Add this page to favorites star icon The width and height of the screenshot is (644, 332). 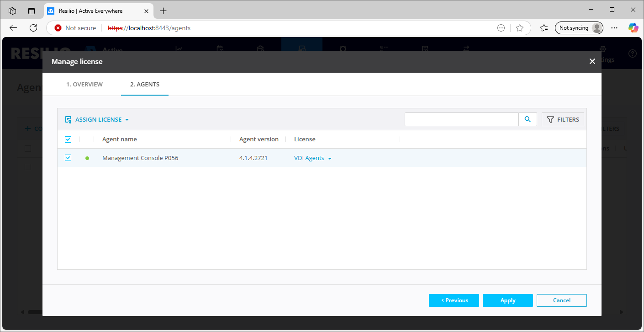pyautogui.click(x=519, y=28)
